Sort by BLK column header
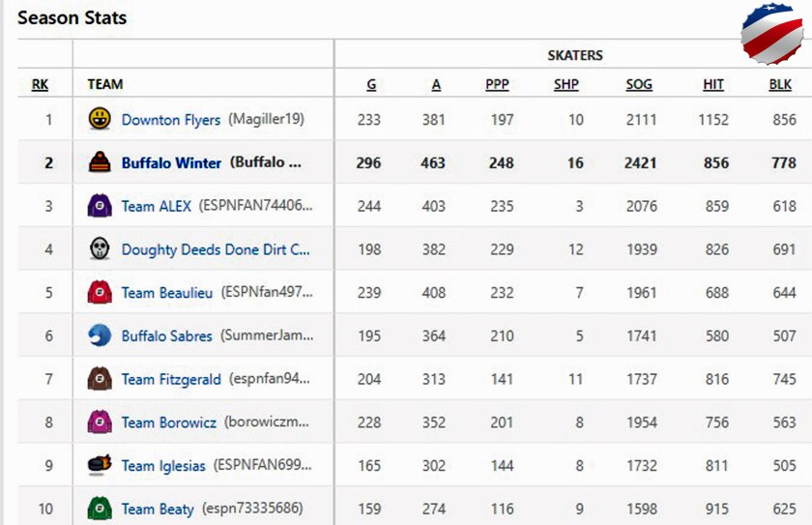This screenshot has height=525, width=812. tap(780, 84)
